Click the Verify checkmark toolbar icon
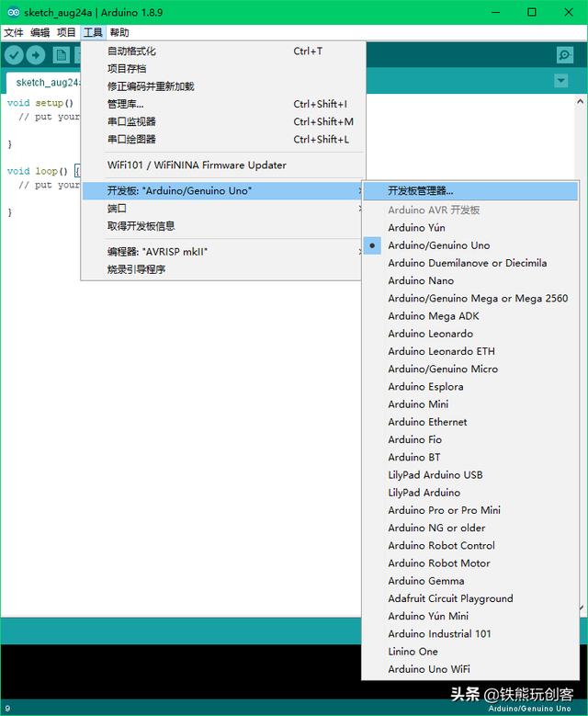This screenshot has height=716, width=588. pos(14,55)
